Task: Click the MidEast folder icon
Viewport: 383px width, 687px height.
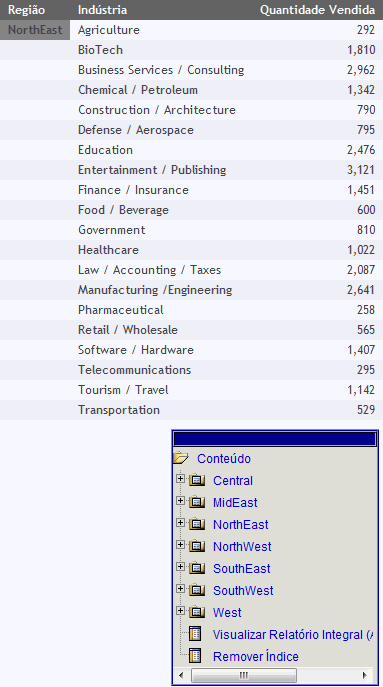Action: coord(197,502)
